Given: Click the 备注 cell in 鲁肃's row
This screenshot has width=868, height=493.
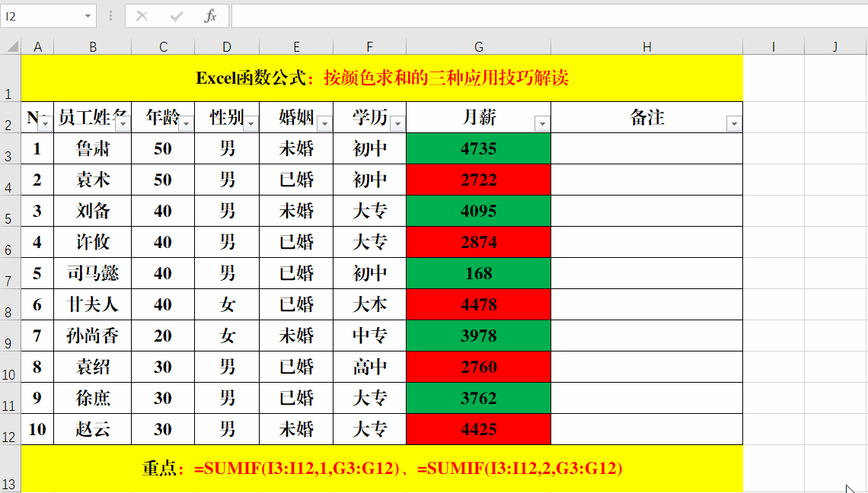Looking at the screenshot, I should 646,148.
